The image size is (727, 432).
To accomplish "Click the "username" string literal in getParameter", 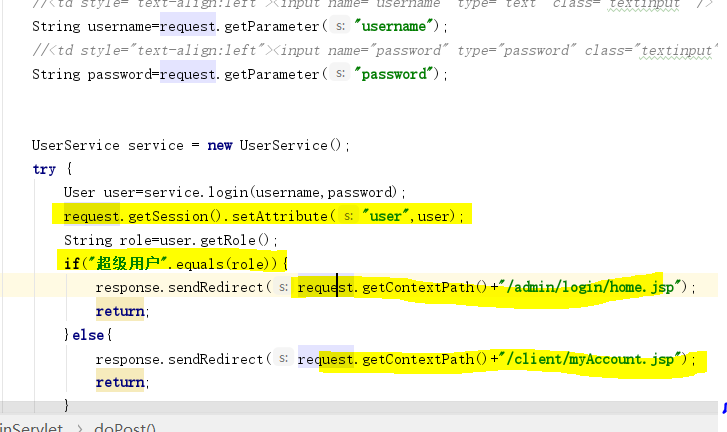I will click(x=394, y=26).
